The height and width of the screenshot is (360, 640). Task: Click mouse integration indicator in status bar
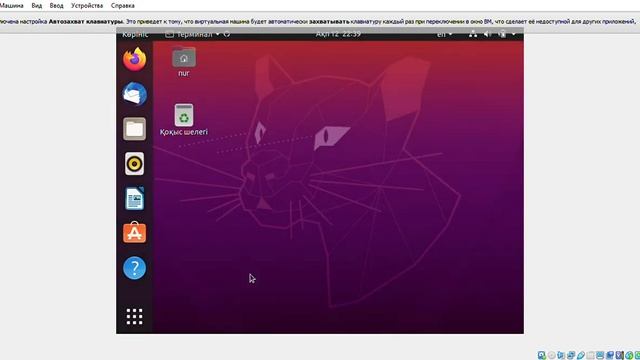(629, 355)
